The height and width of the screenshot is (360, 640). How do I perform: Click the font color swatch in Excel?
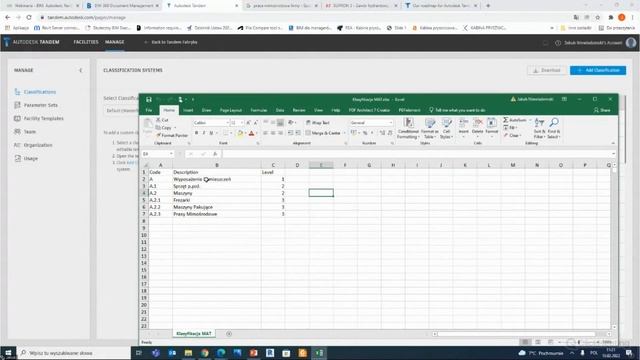tap(251, 133)
